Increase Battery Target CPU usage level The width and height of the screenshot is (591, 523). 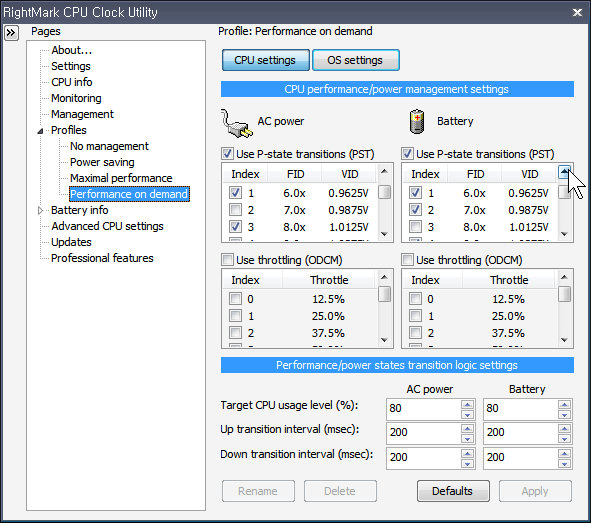[x=564, y=405]
